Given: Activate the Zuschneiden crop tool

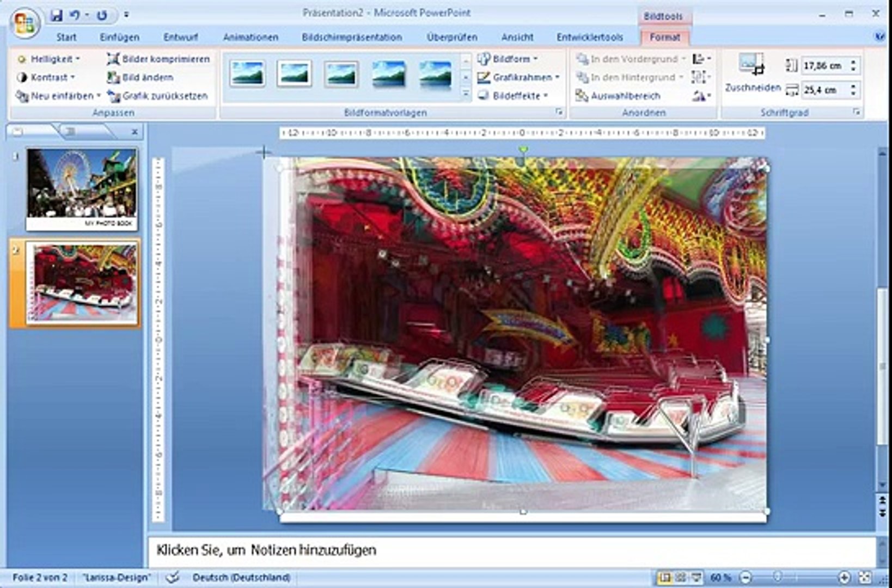Looking at the screenshot, I should [x=753, y=73].
